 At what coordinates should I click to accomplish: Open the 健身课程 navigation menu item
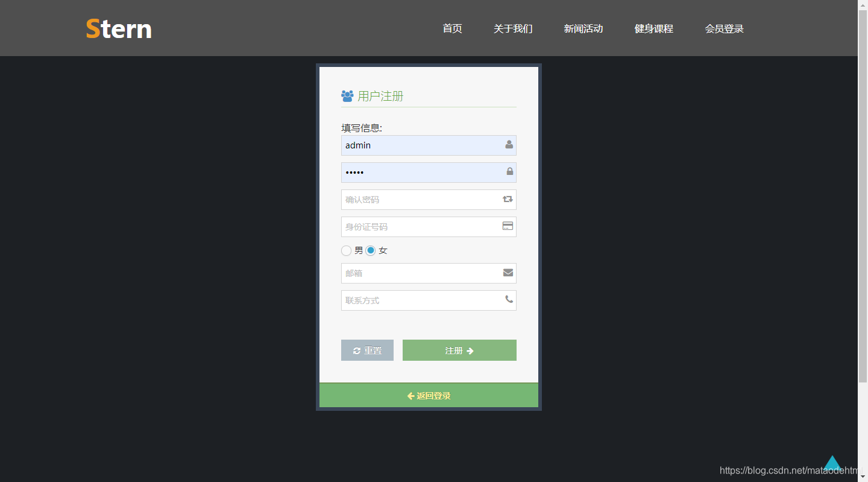[653, 28]
